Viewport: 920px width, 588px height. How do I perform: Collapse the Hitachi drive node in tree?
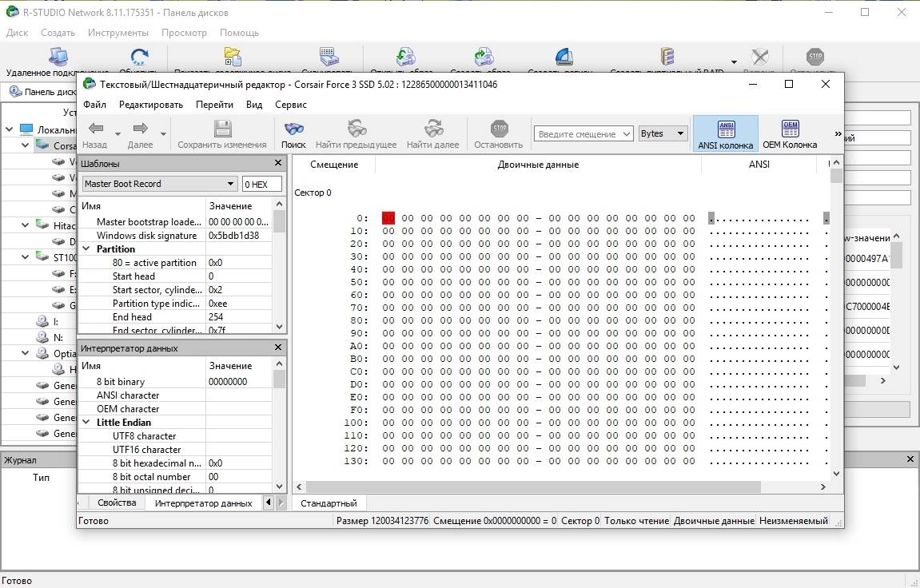[26, 225]
